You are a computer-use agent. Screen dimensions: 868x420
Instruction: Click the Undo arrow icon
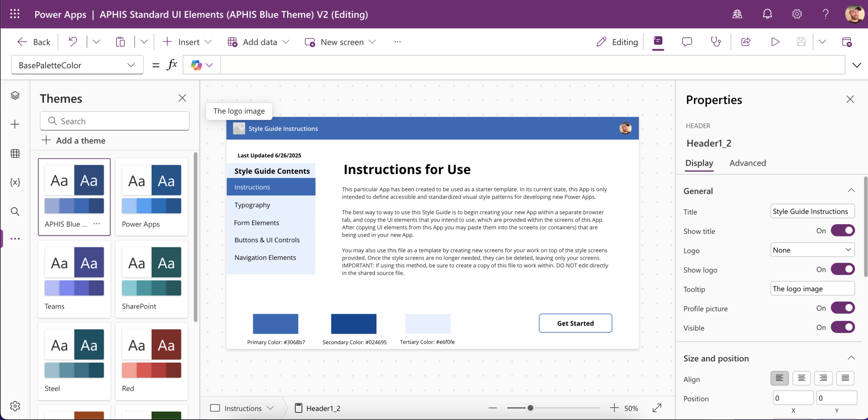pos(73,42)
